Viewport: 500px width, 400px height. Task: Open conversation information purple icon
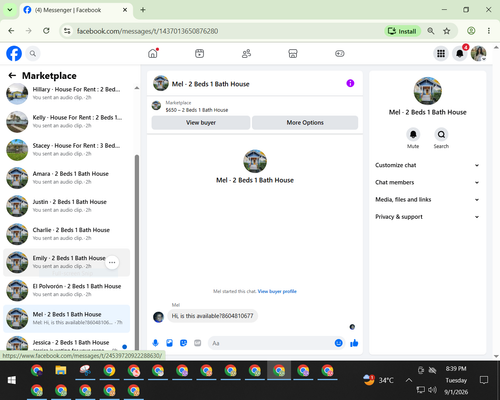[350, 83]
